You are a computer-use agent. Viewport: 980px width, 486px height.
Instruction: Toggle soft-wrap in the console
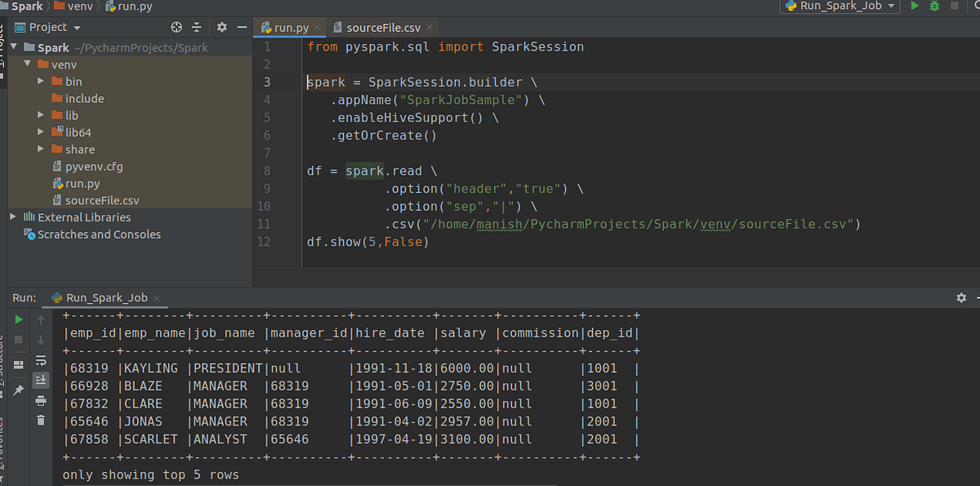[39, 360]
